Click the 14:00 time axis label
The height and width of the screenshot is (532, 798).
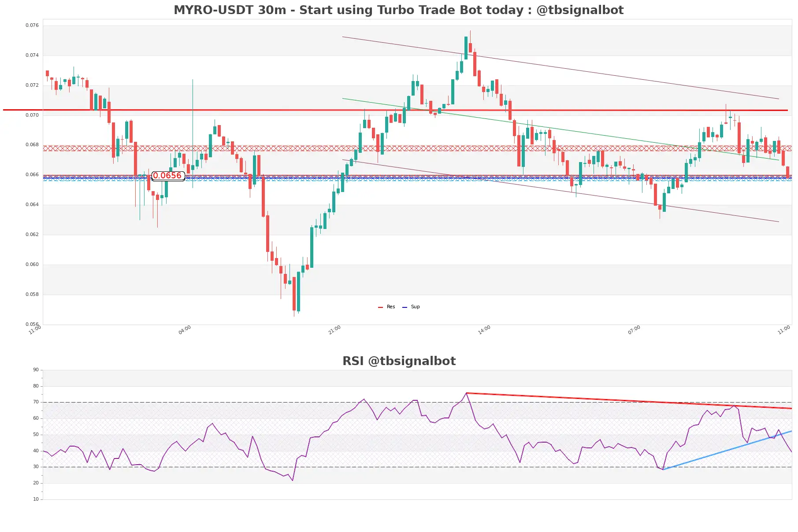click(x=484, y=330)
